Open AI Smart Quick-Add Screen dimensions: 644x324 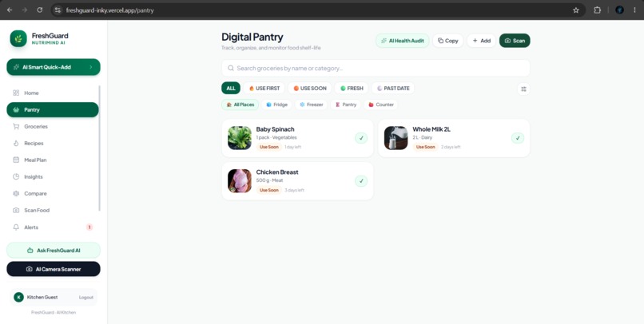54,67
